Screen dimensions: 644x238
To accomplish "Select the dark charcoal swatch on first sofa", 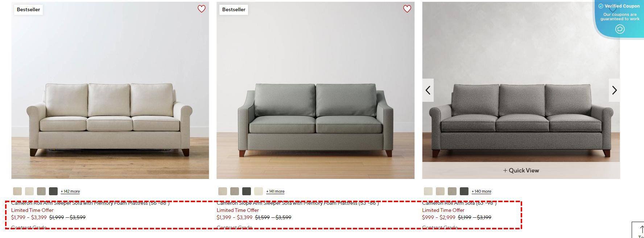I will (x=53, y=191).
